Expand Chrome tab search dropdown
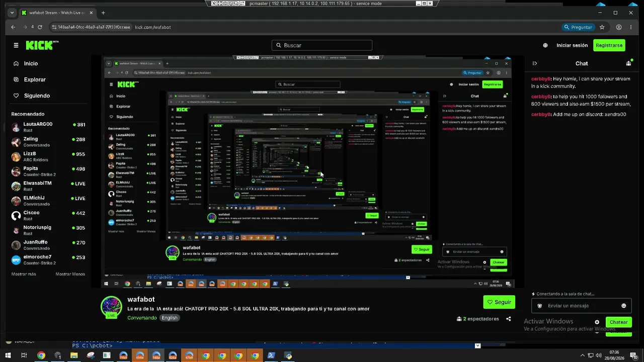Screen dimensions: 644x362 coord(12,13)
